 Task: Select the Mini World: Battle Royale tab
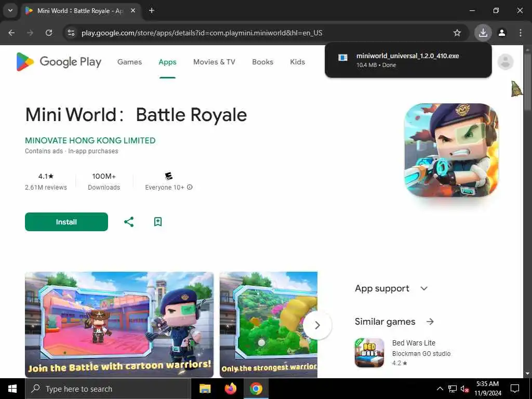click(81, 10)
